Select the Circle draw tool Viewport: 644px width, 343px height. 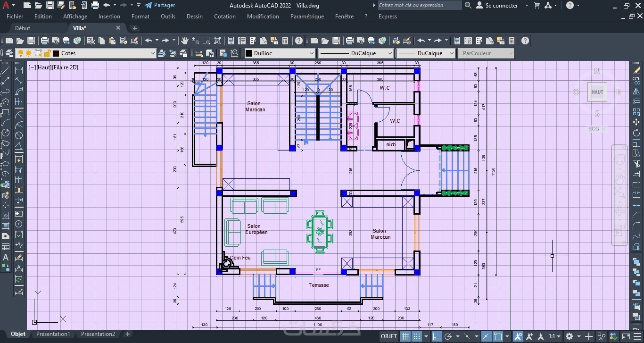pos(5,133)
